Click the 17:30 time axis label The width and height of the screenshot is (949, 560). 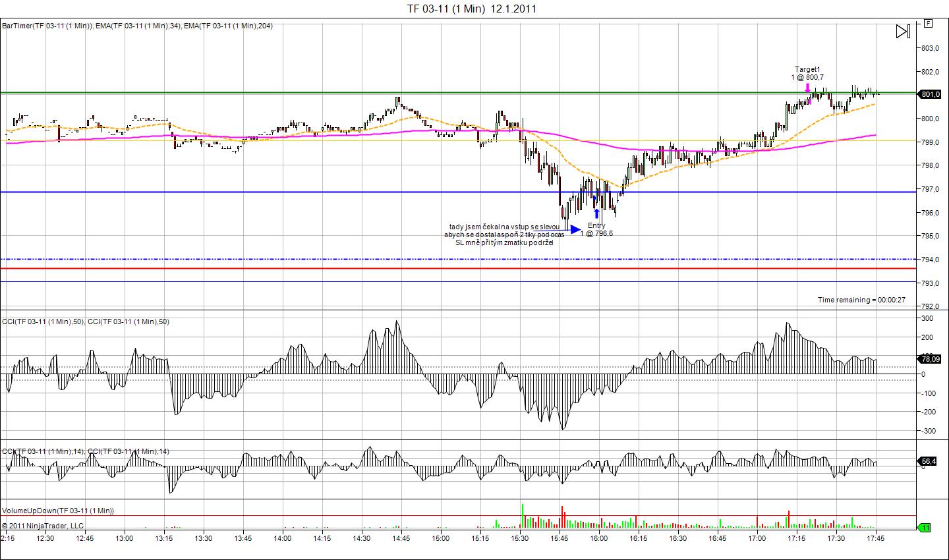[x=836, y=538]
